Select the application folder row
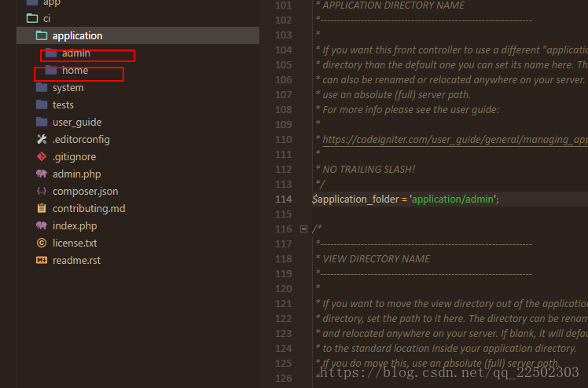Screen dimensions: 588x388 pos(138,35)
